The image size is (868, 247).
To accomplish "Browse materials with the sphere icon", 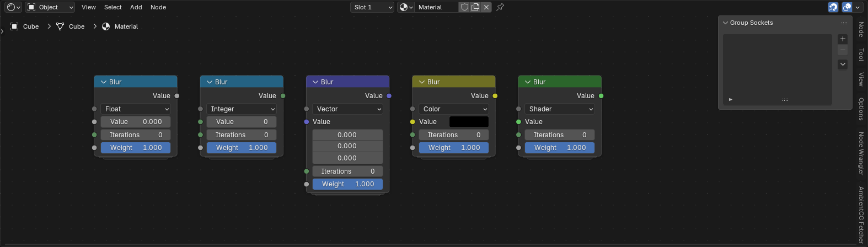I will pyautogui.click(x=406, y=7).
